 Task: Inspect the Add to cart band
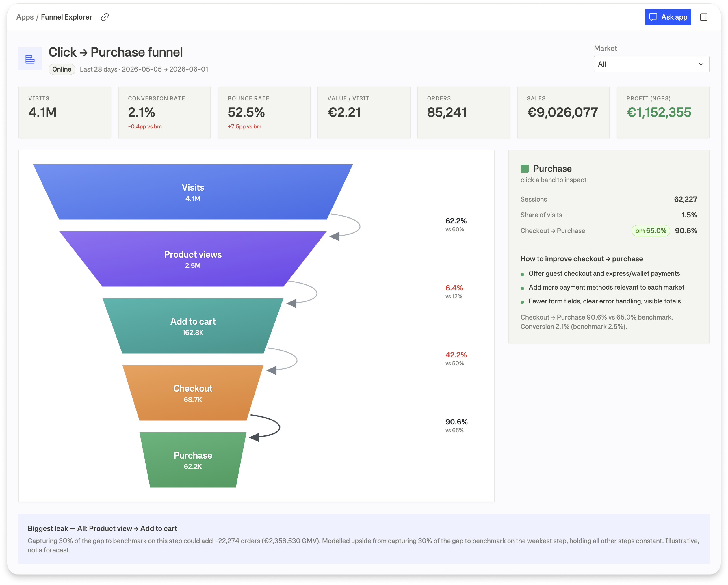click(x=193, y=326)
